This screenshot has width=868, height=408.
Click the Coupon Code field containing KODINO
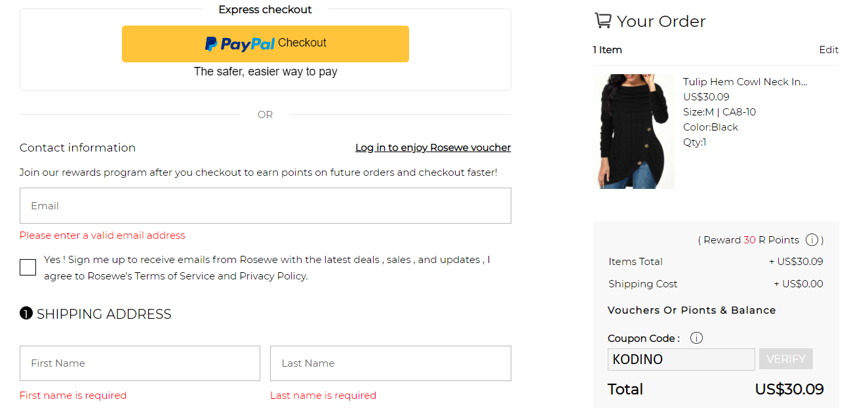pyautogui.click(x=681, y=359)
